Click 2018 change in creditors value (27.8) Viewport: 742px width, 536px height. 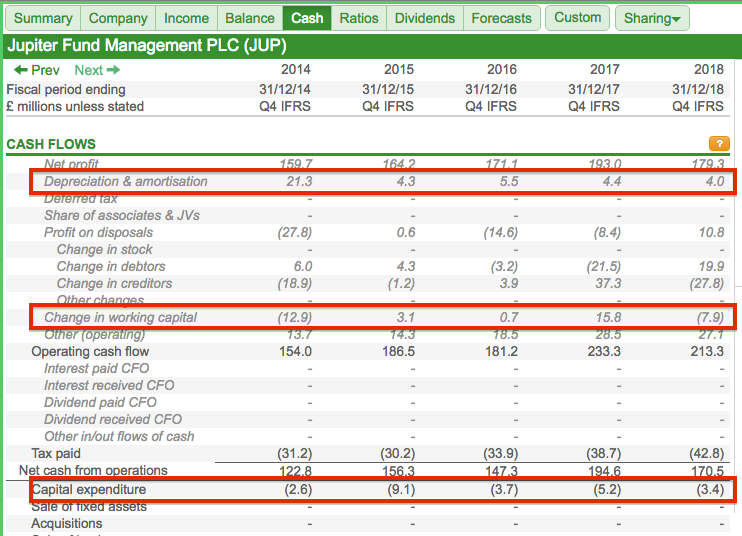(707, 284)
